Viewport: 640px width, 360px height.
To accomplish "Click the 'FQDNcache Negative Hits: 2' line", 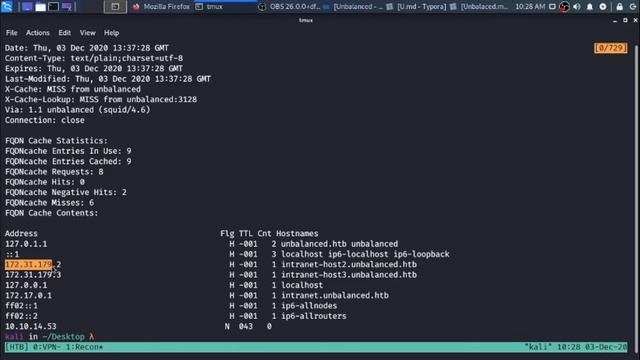I will (66, 192).
